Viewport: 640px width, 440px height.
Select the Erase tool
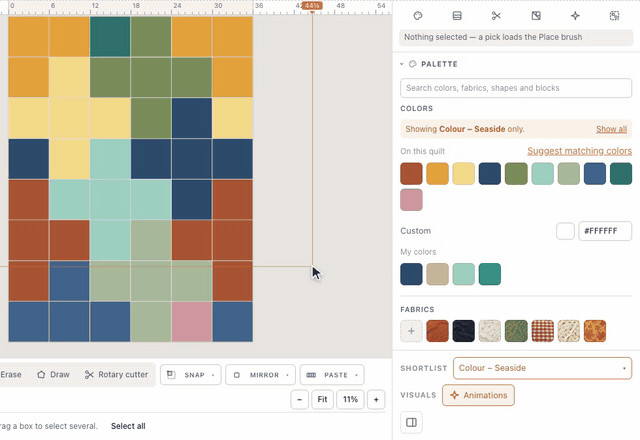click(10, 375)
